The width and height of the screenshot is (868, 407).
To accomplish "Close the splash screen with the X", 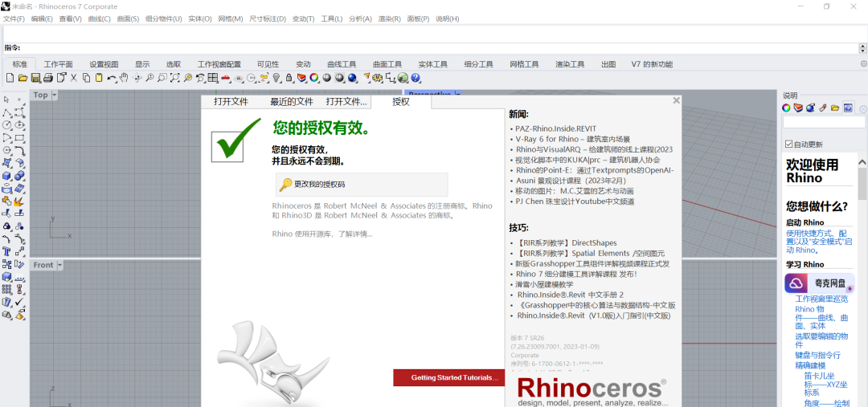I will point(676,100).
